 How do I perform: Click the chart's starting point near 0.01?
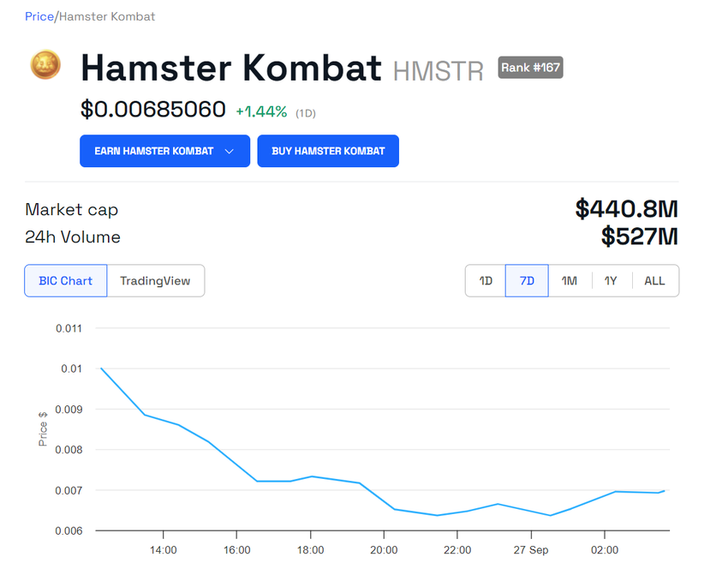(x=101, y=368)
